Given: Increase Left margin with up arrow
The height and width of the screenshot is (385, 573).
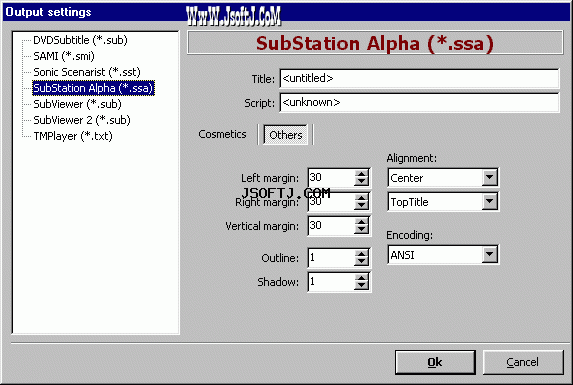Looking at the screenshot, I should tap(361, 174).
